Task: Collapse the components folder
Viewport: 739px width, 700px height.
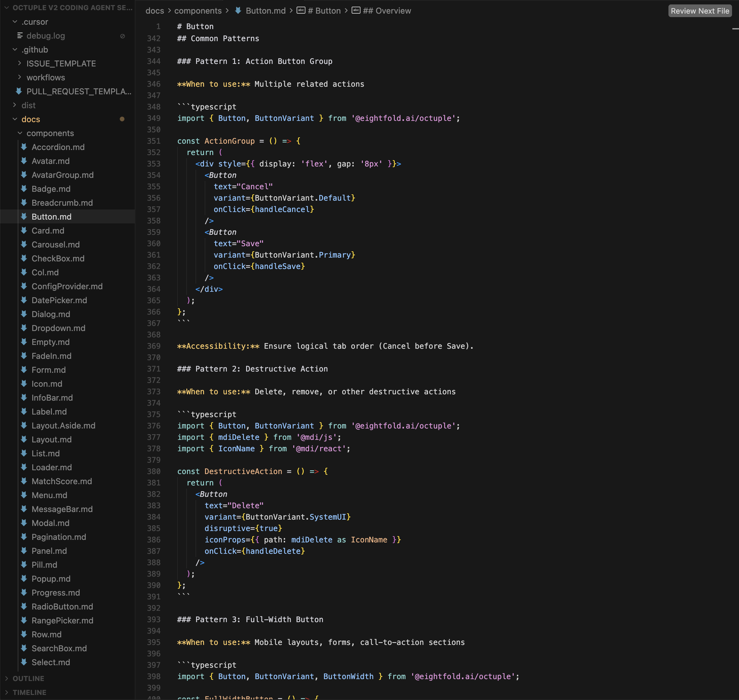Action: pos(20,133)
